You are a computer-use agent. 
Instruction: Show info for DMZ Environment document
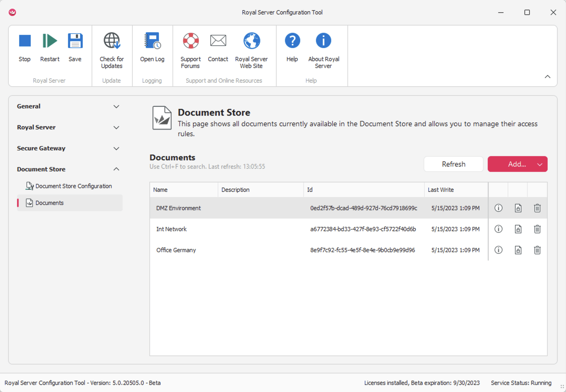tap(498, 208)
